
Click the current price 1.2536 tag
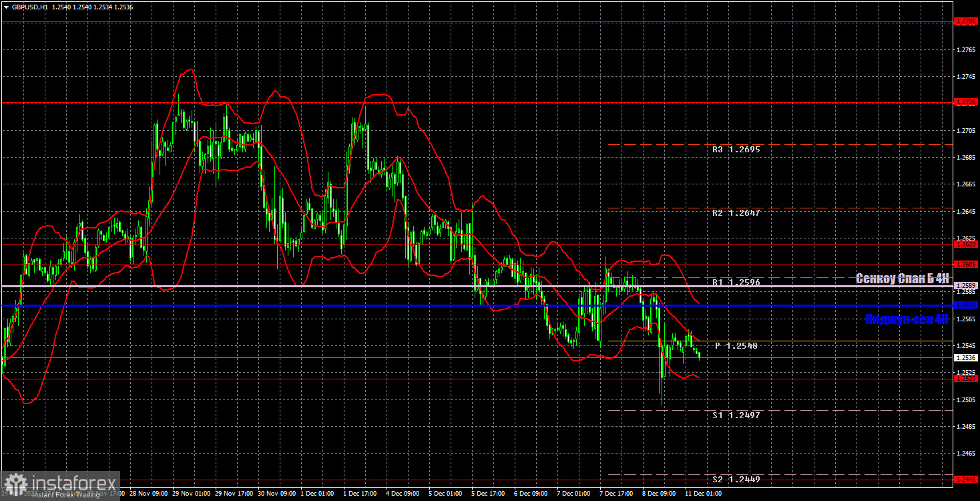click(x=966, y=358)
